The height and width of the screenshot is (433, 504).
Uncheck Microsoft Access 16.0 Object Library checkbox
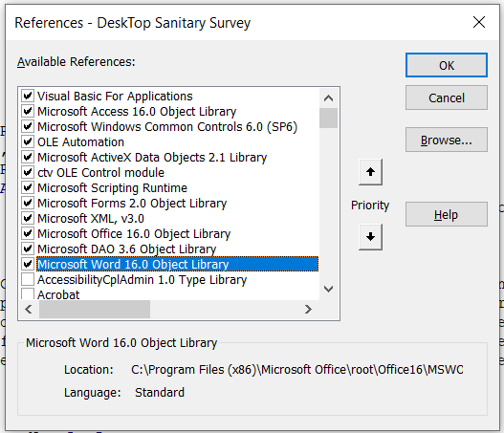(x=28, y=111)
